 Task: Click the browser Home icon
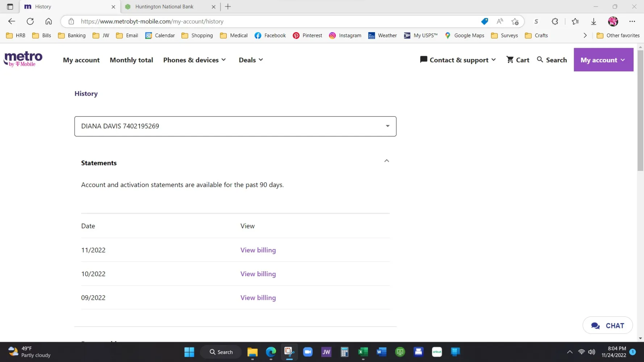coord(49,21)
